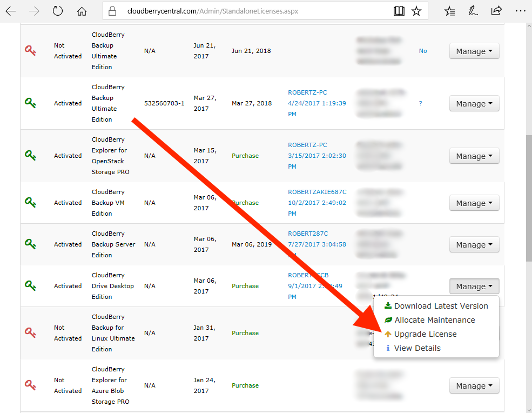Open browser more options ellipsis
532x413 pixels.
coord(520,11)
